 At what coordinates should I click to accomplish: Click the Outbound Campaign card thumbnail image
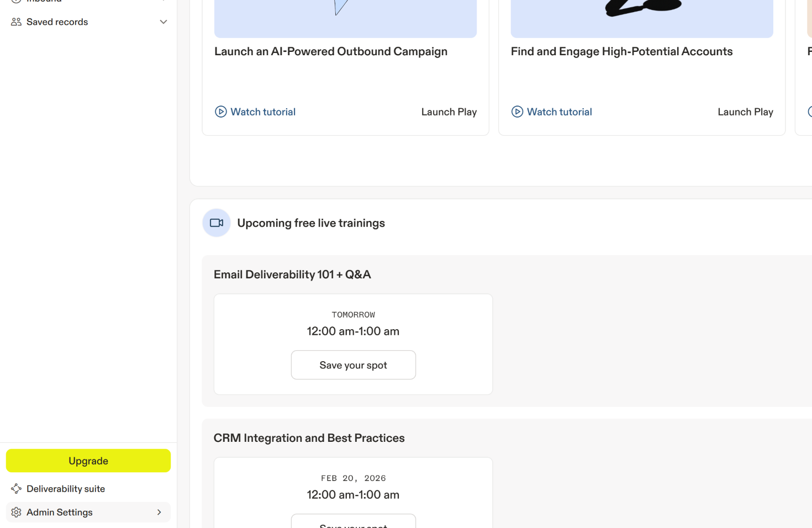(x=345, y=18)
